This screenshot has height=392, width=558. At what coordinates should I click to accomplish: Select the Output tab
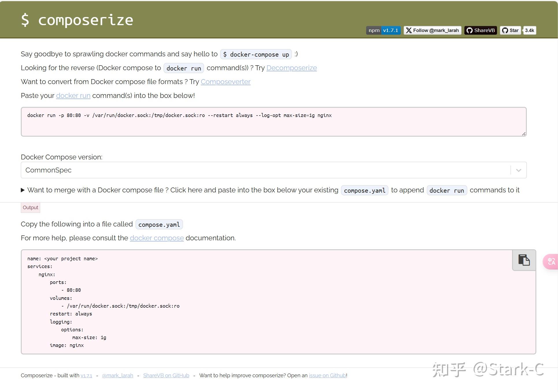pos(30,207)
